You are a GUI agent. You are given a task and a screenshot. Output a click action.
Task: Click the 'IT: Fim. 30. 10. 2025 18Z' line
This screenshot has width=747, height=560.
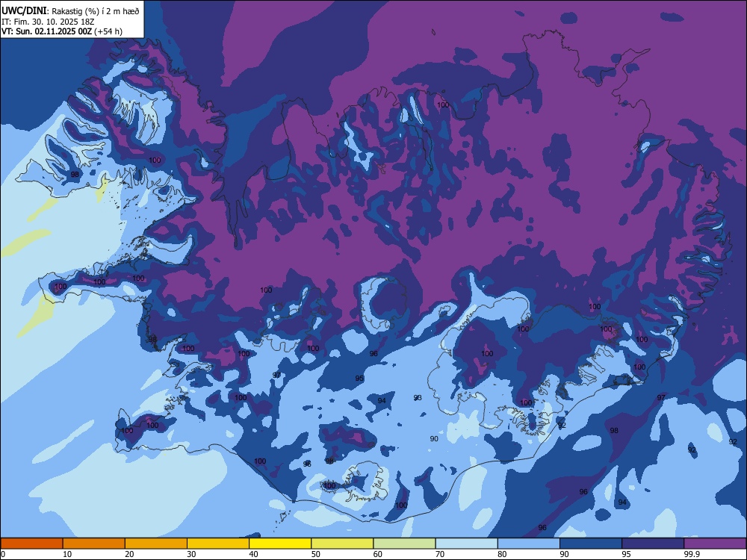[48, 22]
